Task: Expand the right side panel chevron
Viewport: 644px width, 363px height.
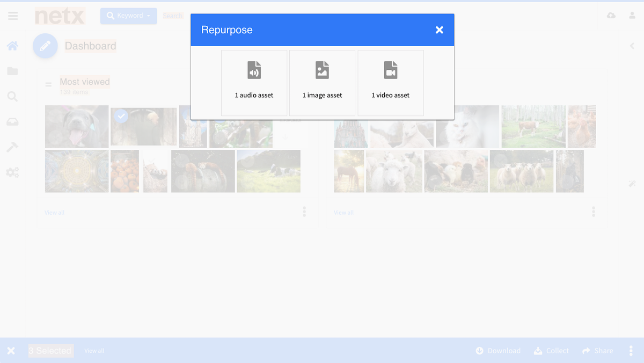Action: [632, 46]
